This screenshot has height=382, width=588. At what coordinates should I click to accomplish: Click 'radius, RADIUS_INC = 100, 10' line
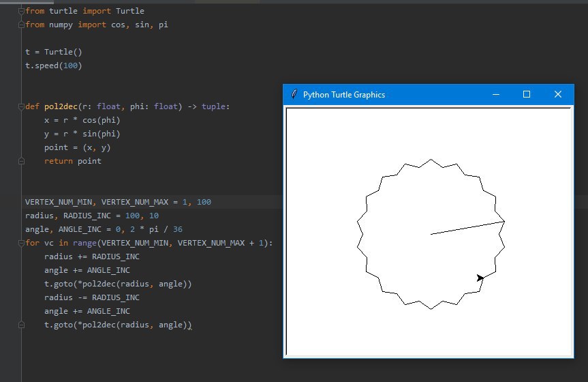pyautogui.click(x=92, y=216)
